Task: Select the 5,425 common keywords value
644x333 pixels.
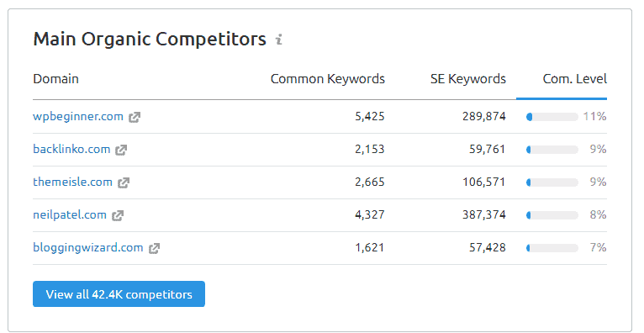Action: click(370, 117)
